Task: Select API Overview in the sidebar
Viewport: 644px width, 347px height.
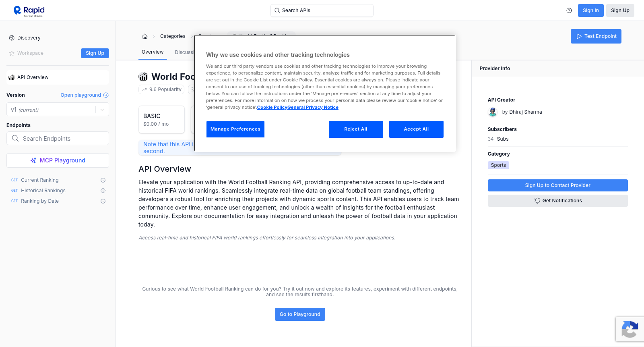Action: pos(58,77)
